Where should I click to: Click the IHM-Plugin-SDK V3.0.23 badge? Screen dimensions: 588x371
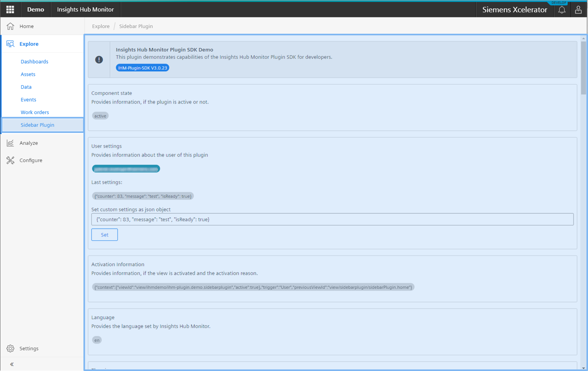click(143, 68)
